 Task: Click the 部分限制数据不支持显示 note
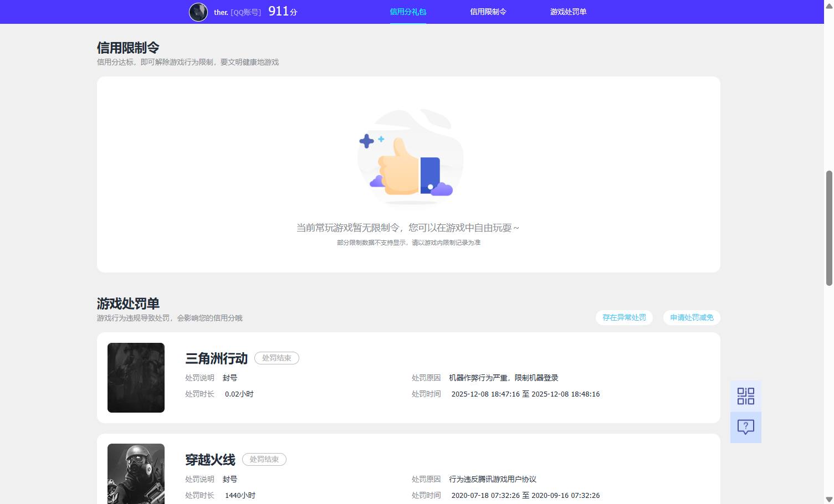pos(408,243)
